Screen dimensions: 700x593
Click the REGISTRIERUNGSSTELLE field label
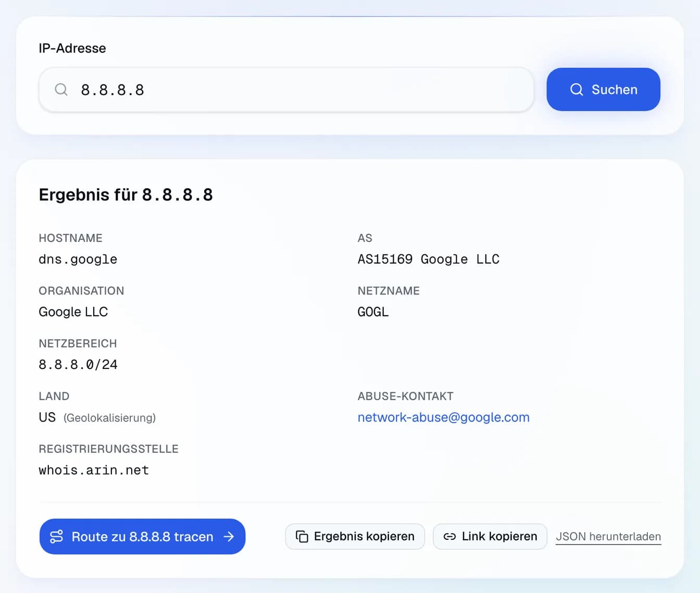coord(109,449)
